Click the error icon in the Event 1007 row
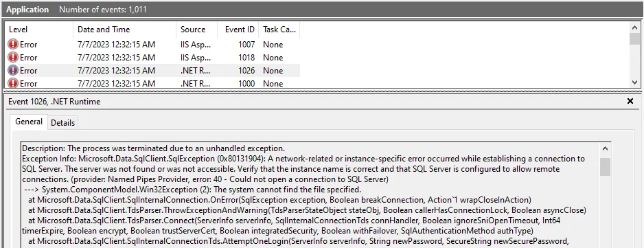The image size is (644, 248). 13,45
